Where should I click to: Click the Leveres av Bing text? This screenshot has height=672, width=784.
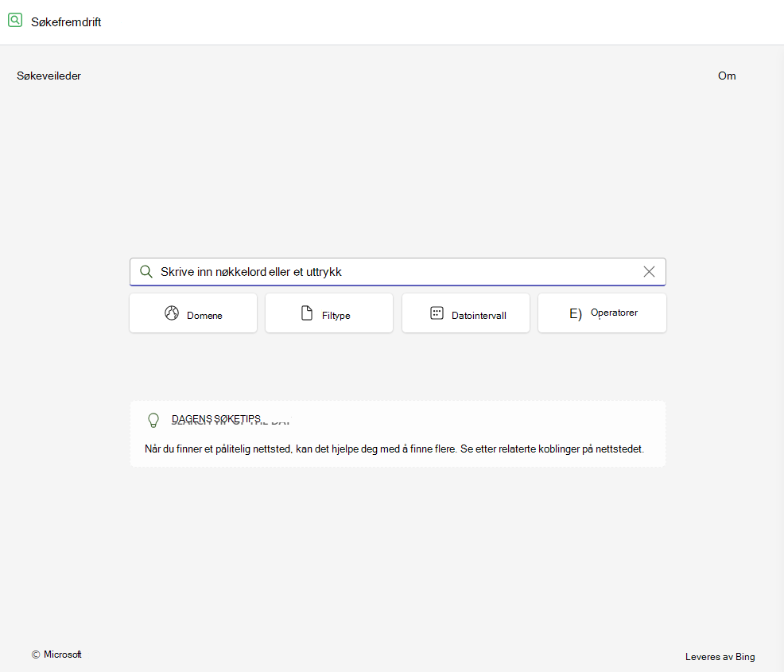(720, 657)
